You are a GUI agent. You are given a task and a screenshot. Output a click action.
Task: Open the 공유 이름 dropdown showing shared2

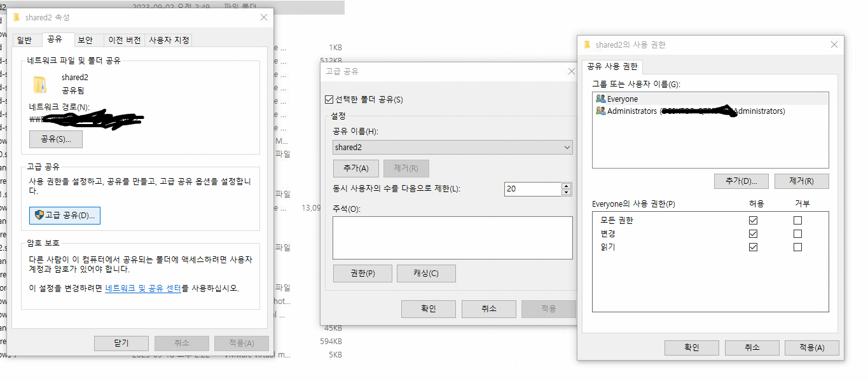point(453,147)
